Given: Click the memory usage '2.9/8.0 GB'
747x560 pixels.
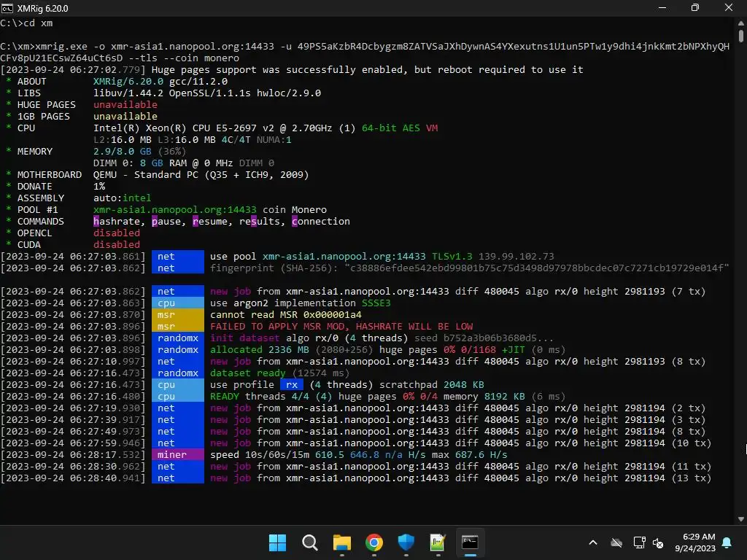Looking at the screenshot, I should (123, 152).
